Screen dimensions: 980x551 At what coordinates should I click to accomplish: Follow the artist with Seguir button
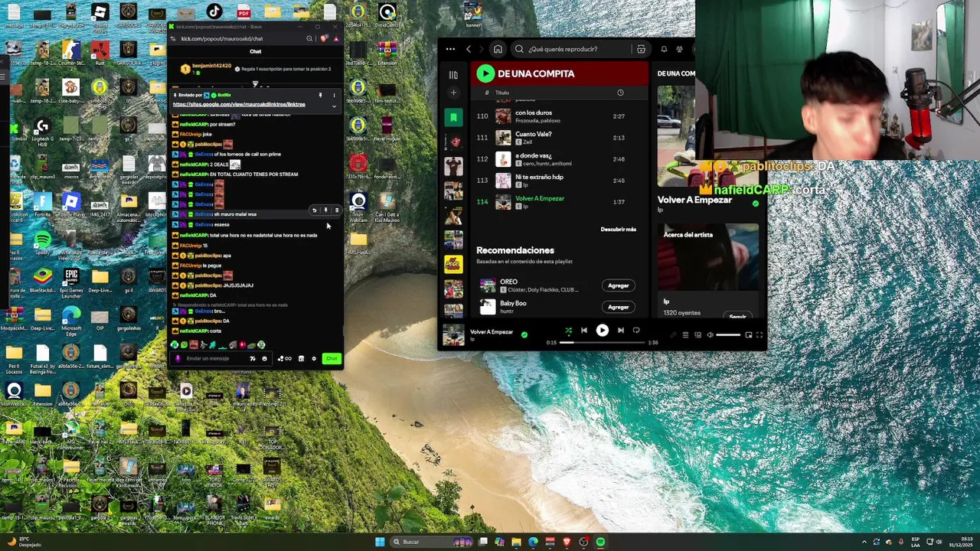click(737, 316)
